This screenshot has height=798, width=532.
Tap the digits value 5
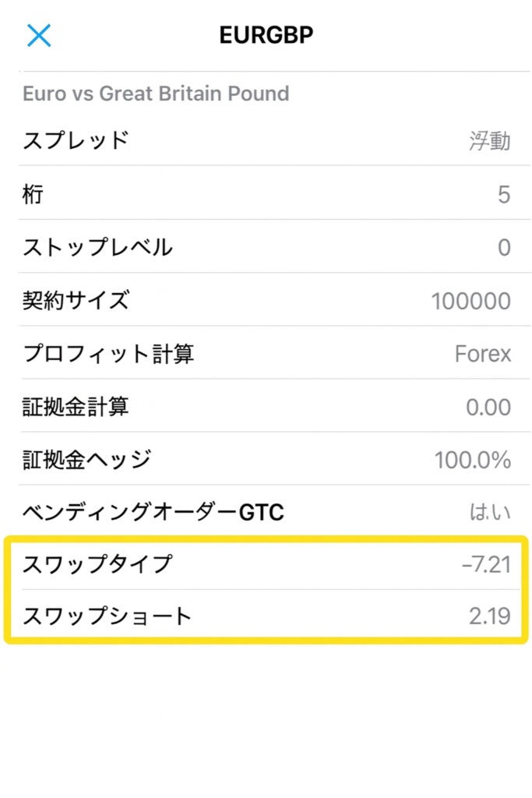(x=504, y=194)
